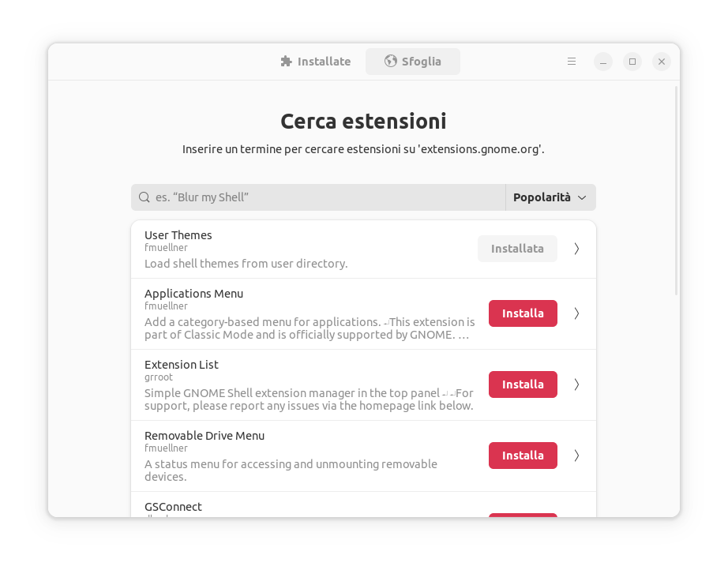This screenshot has height=570, width=728.
Task: Open the Popolarità sort dropdown
Action: [550, 197]
